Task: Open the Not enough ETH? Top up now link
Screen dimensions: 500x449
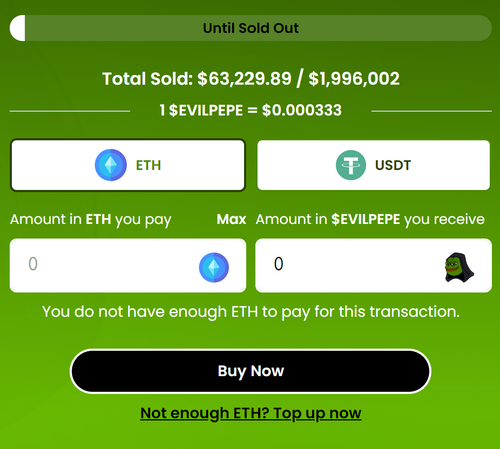Action: point(251,413)
